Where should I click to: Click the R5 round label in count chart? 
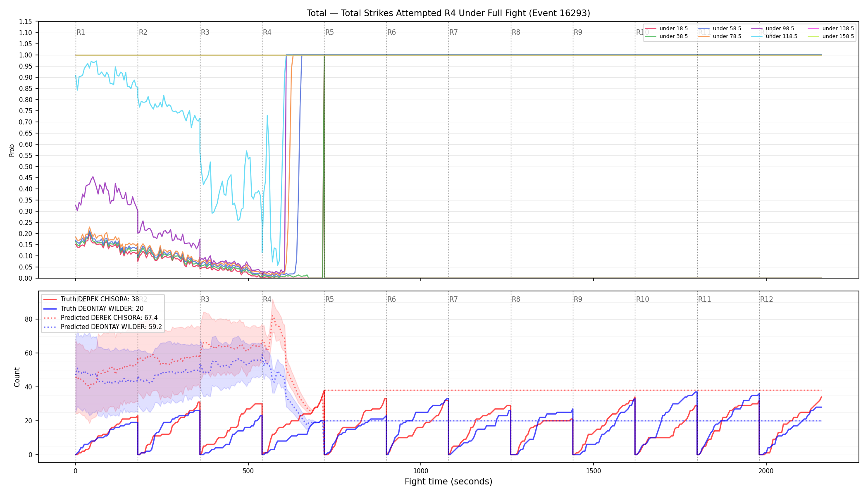[329, 299]
